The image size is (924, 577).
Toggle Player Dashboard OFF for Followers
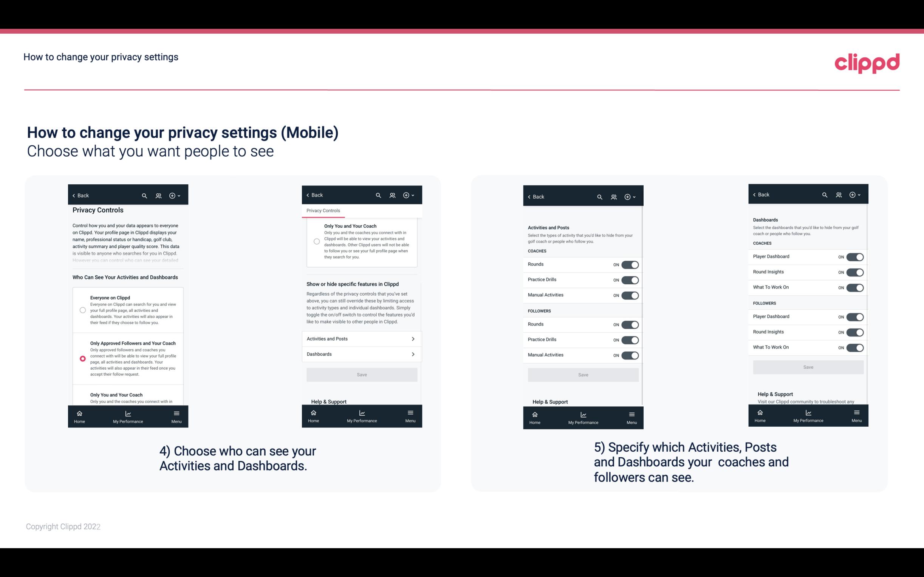point(855,316)
